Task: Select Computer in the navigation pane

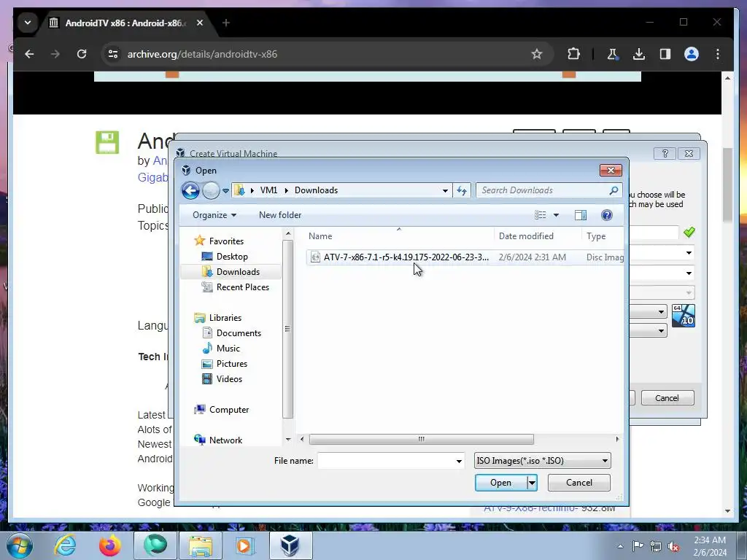Action: [228, 410]
